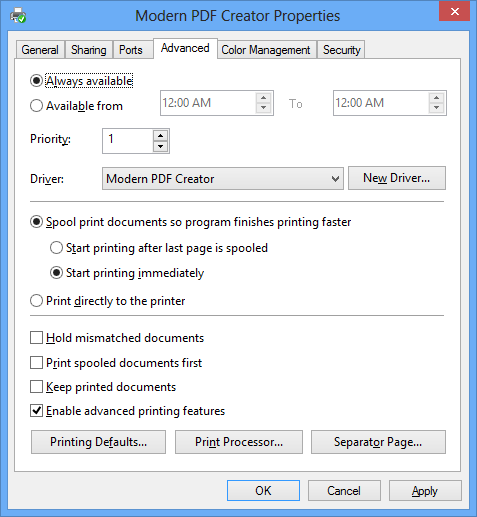The width and height of the screenshot is (477, 517).
Task: Select Available from radio button
Action: click(36, 106)
